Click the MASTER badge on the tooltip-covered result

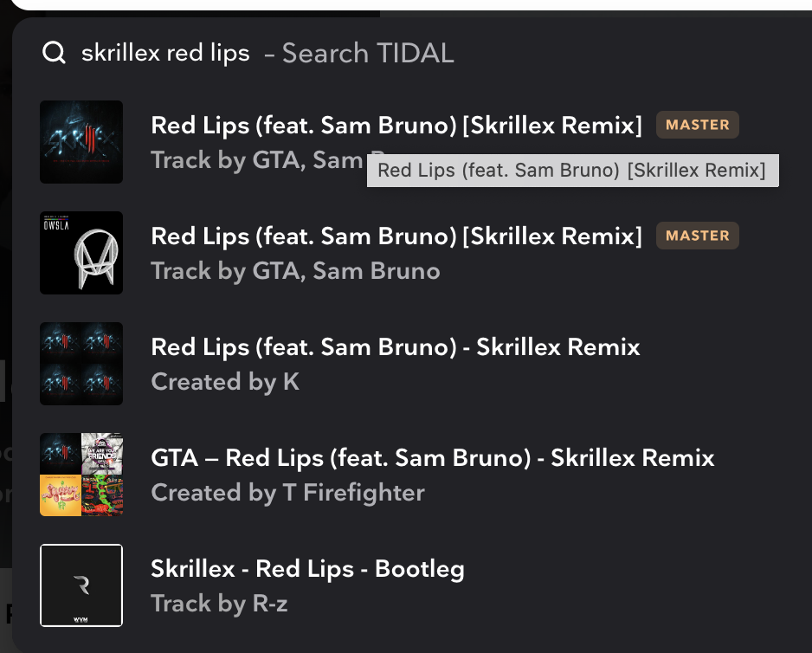pyautogui.click(x=697, y=125)
